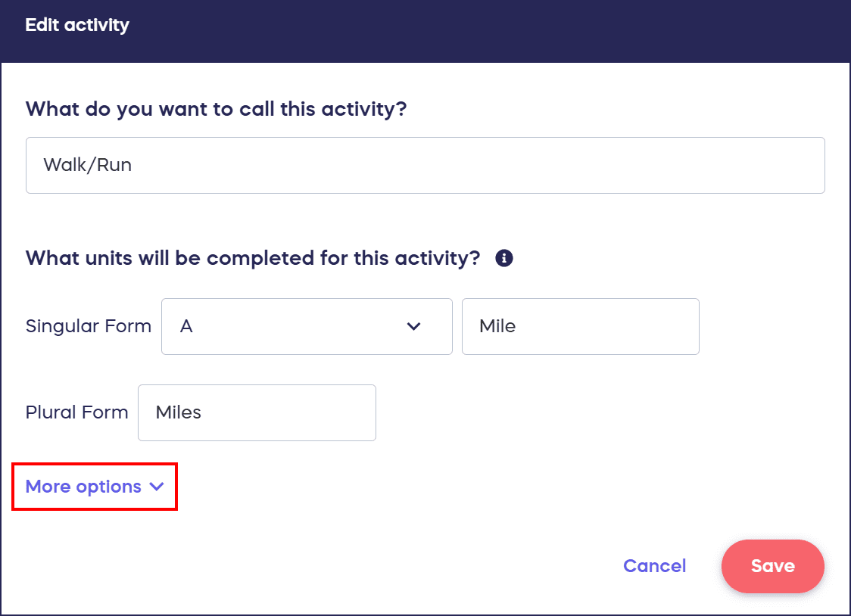
Task: Select the 'A' article value in dropdown
Action: click(186, 326)
